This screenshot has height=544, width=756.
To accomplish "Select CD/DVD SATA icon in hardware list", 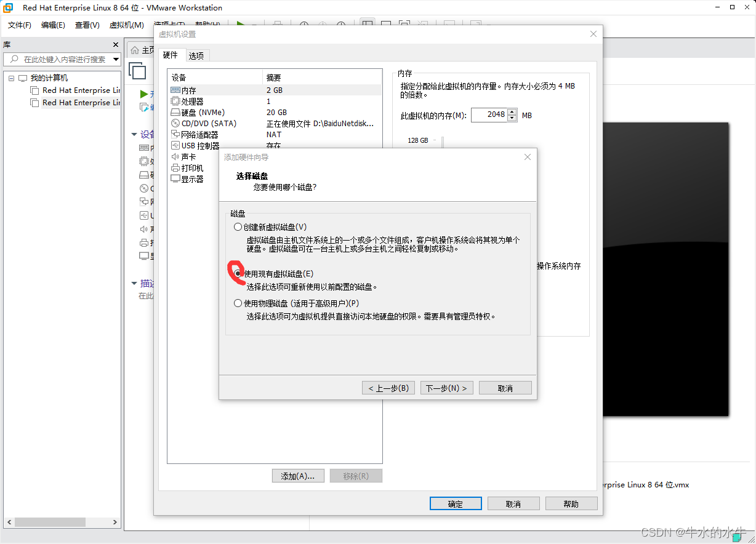I will click(175, 123).
